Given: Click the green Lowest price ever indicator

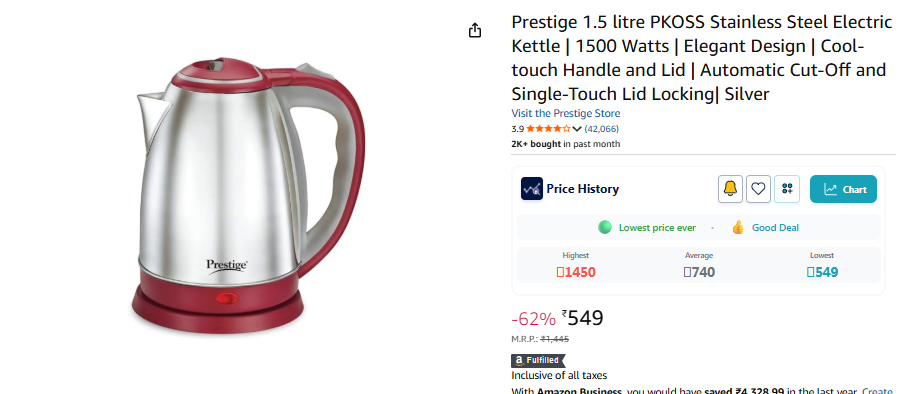Looking at the screenshot, I should (605, 227).
